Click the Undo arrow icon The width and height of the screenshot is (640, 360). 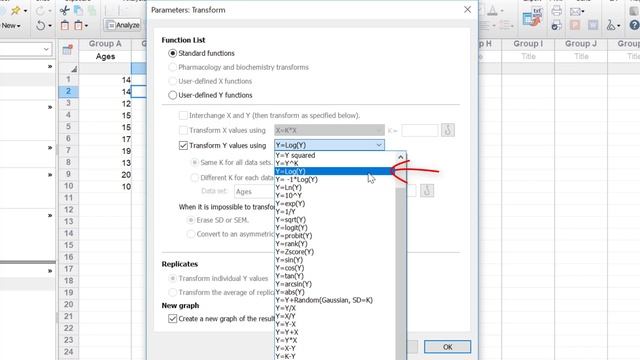[x=40, y=26]
